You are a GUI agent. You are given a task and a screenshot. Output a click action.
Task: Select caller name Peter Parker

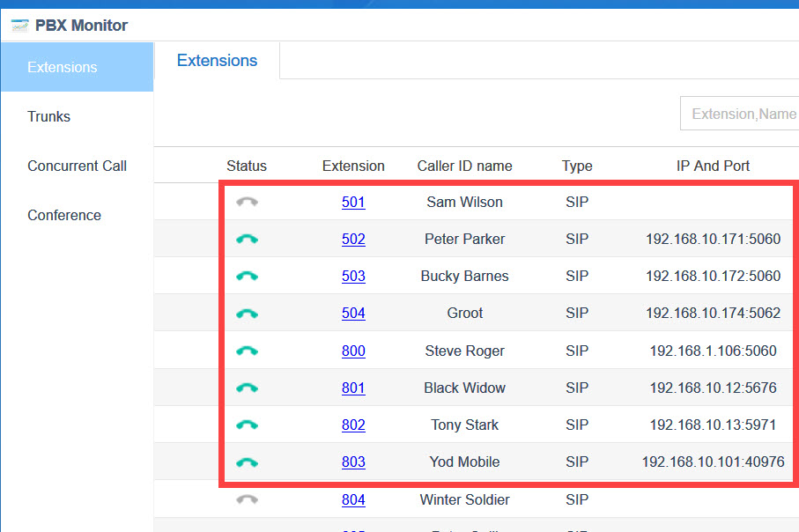[465, 239]
